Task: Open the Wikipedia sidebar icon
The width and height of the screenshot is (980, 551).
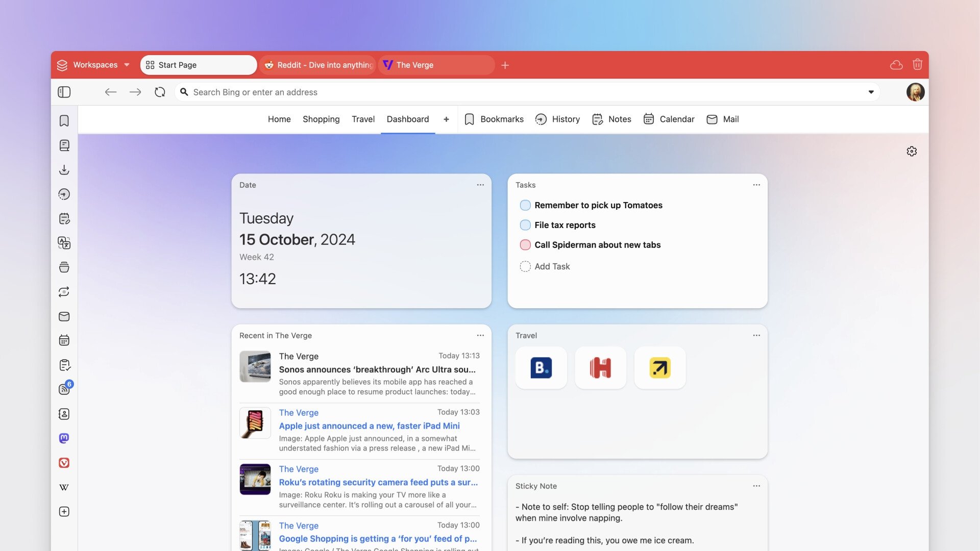Action: [x=64, y=486]
